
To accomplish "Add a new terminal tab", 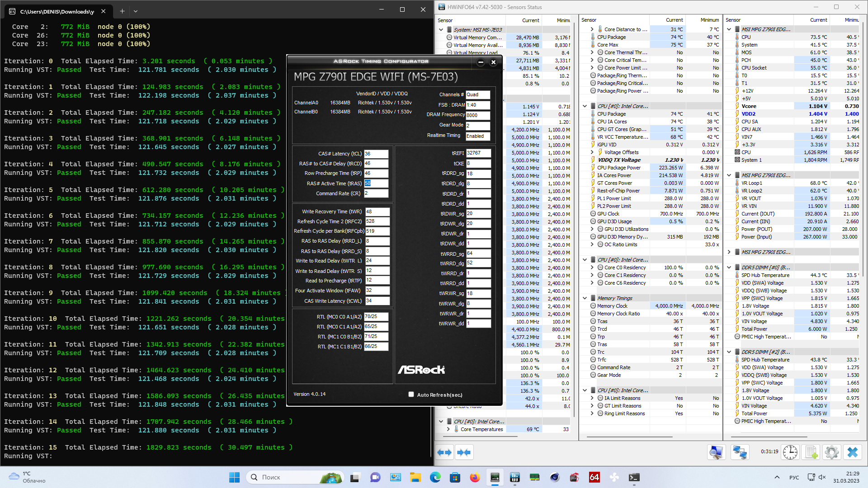I will point(122,11).
